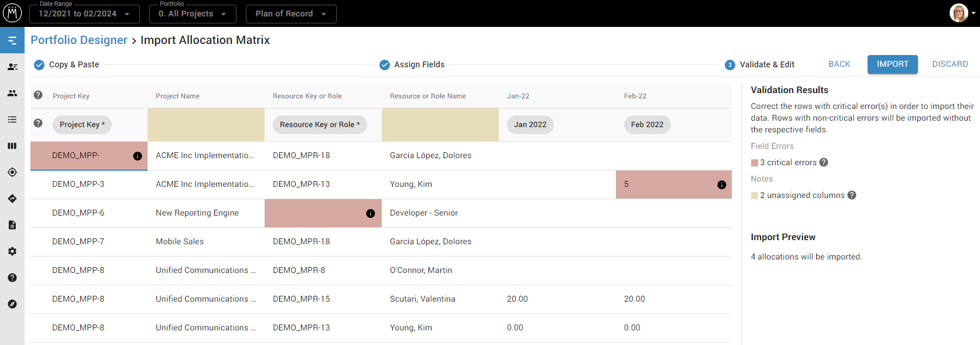This screenshot has width=980, height=345.
Task: Click the IMPORT button
Action: pyautogui.click(x=892, y=64)
